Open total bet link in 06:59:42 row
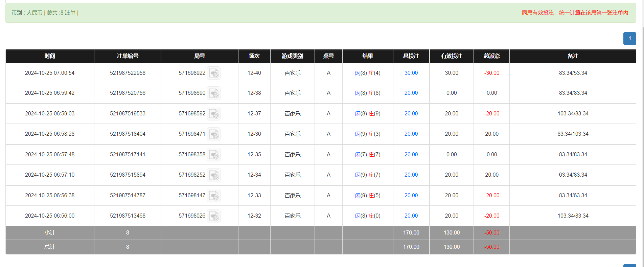This screenshot has height=267, width=644. [x=411, y=93]
